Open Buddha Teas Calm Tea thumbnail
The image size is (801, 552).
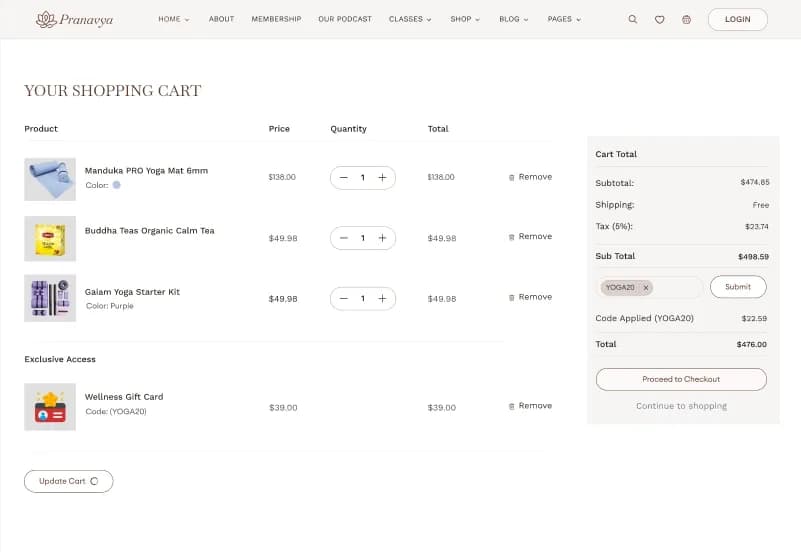click(50, 238)
